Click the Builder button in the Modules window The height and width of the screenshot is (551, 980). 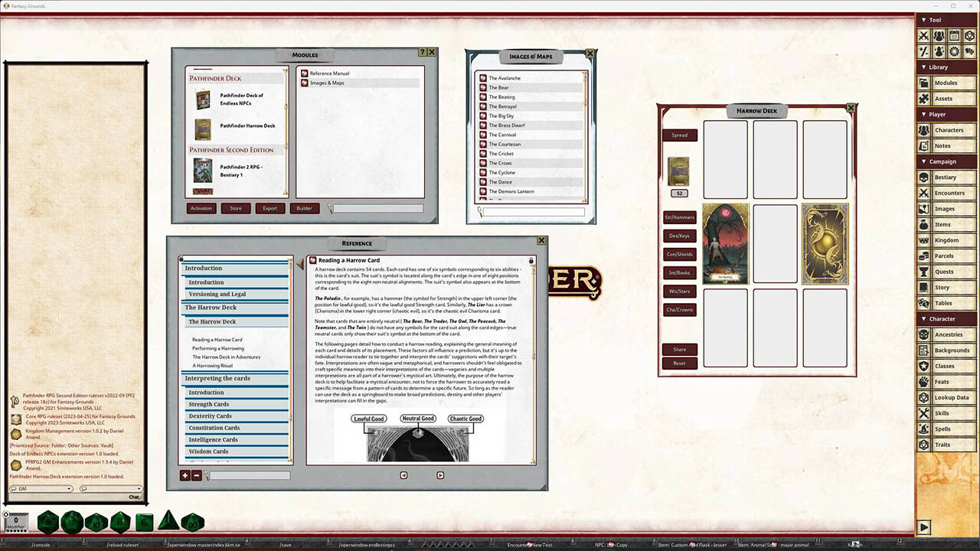click(x=304, y=207)
